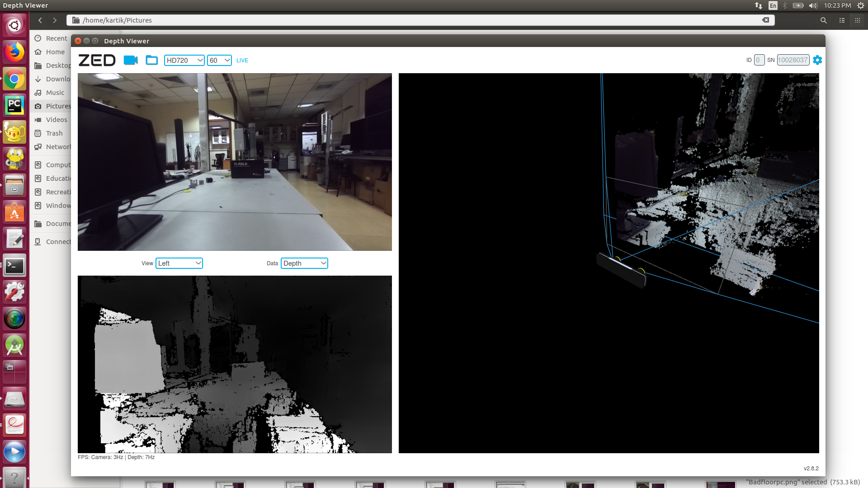
Task: Click the search icon in file manager
Action: [823, 20]
